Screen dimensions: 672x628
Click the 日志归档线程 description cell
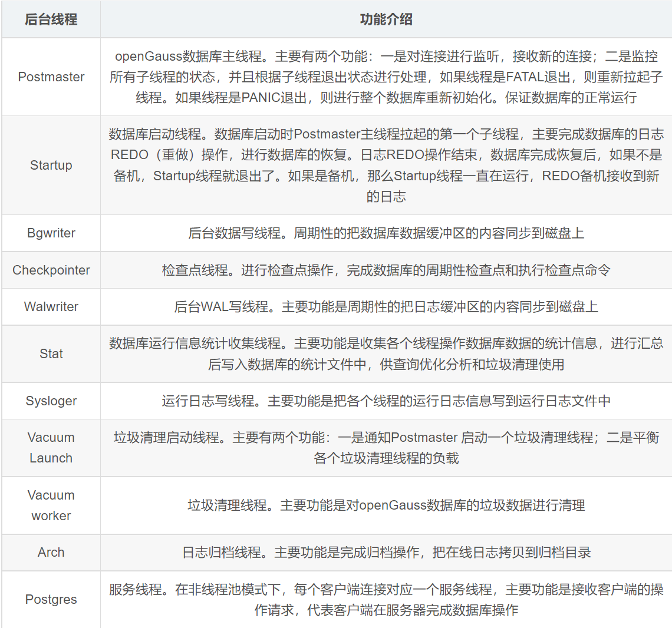[386, 553]
